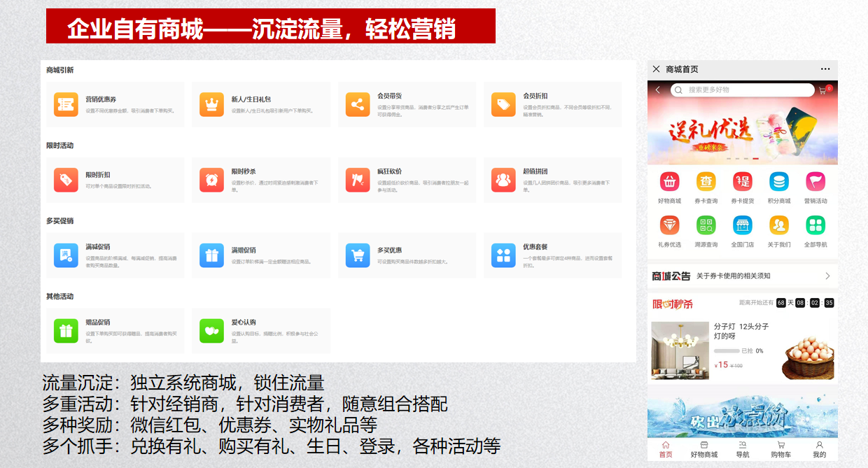868x468 pixels.
Task: Expand the 商城公告 announcement arrow
Action: pos(827,276)
